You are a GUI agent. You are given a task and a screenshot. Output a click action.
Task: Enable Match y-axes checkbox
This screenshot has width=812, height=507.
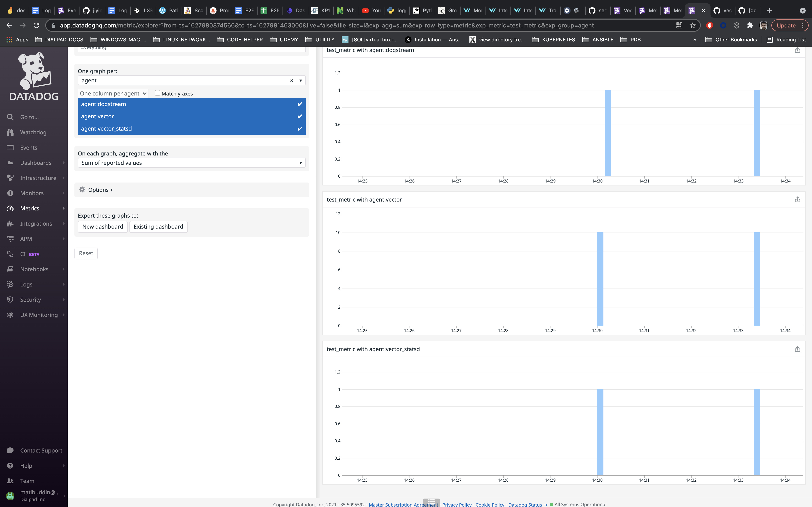[157, 93]
